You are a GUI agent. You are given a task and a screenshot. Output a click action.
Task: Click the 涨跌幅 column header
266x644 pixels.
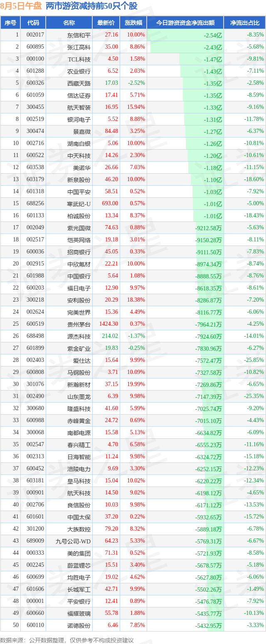point(133,23)
